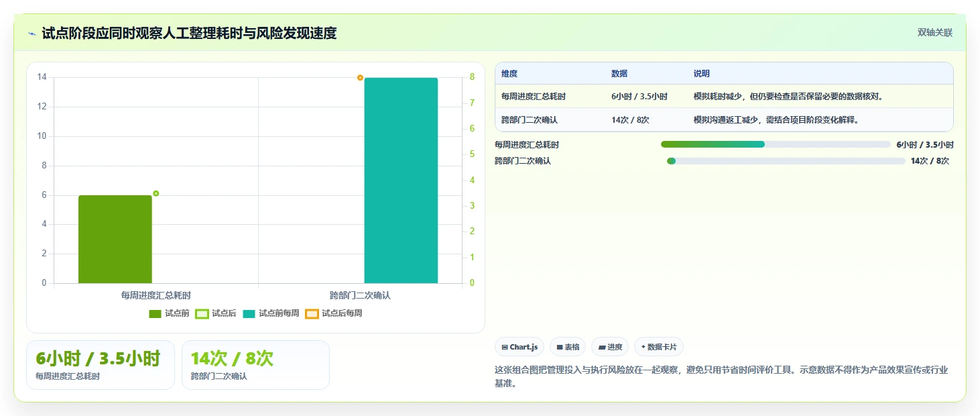Hide the 试点后每周 dataset via legend

click(x=334, y=313)
